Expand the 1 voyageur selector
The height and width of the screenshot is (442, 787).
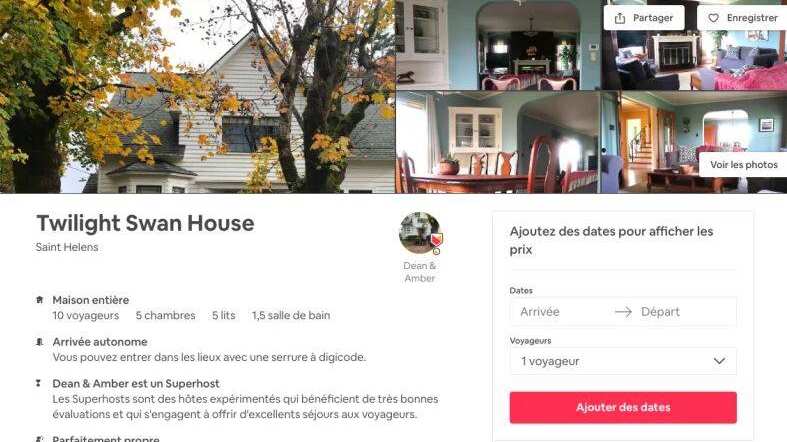click(x=623, y=361)
